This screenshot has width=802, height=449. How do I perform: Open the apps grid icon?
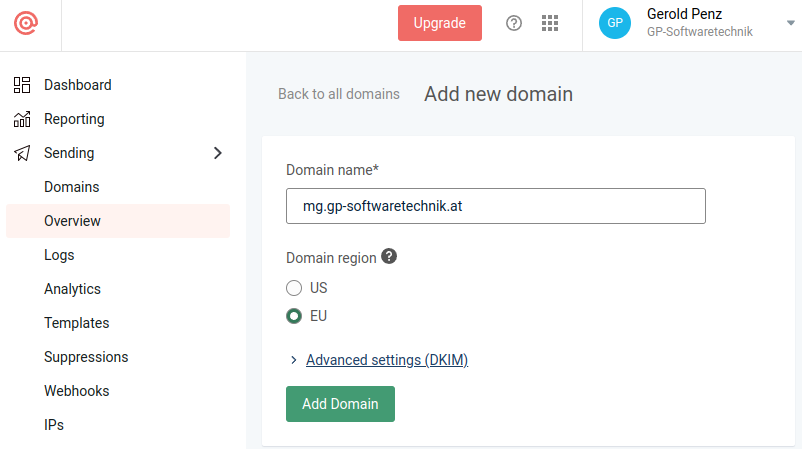click(x=549, y=23)
